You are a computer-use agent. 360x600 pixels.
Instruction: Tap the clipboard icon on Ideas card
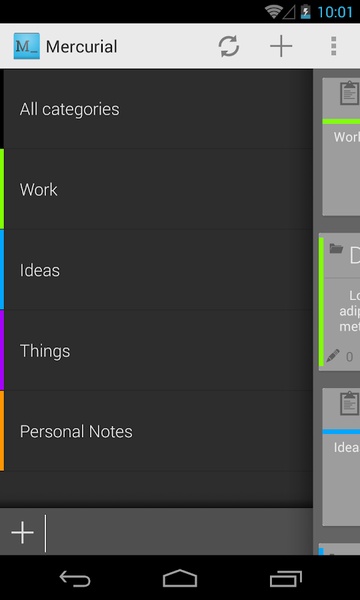[349, 403]
